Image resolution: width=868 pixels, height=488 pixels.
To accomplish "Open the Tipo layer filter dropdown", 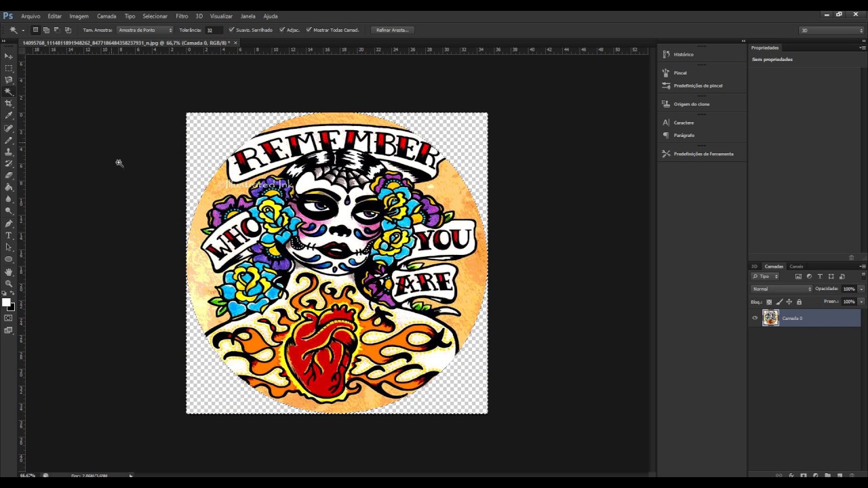I will point(766,277).
